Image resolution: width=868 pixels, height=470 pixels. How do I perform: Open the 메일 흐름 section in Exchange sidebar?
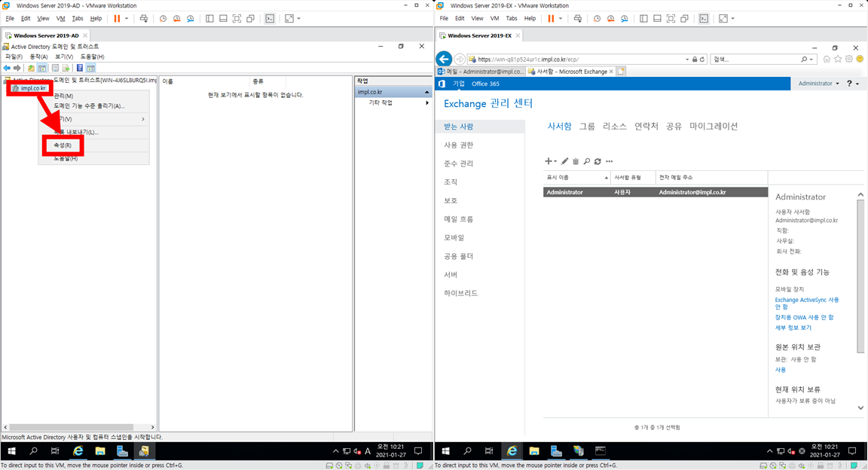458,219
